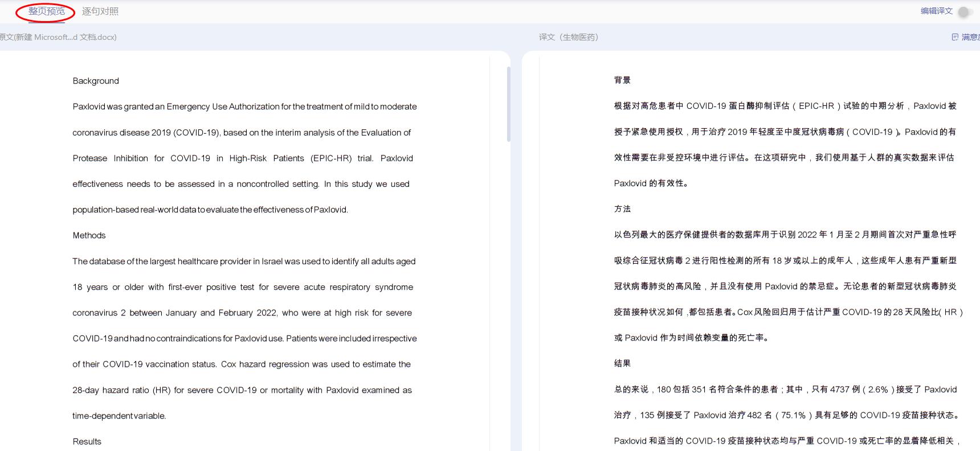Click the translated line starting 根据对高危患者中
980x451 pixels.
785,106
